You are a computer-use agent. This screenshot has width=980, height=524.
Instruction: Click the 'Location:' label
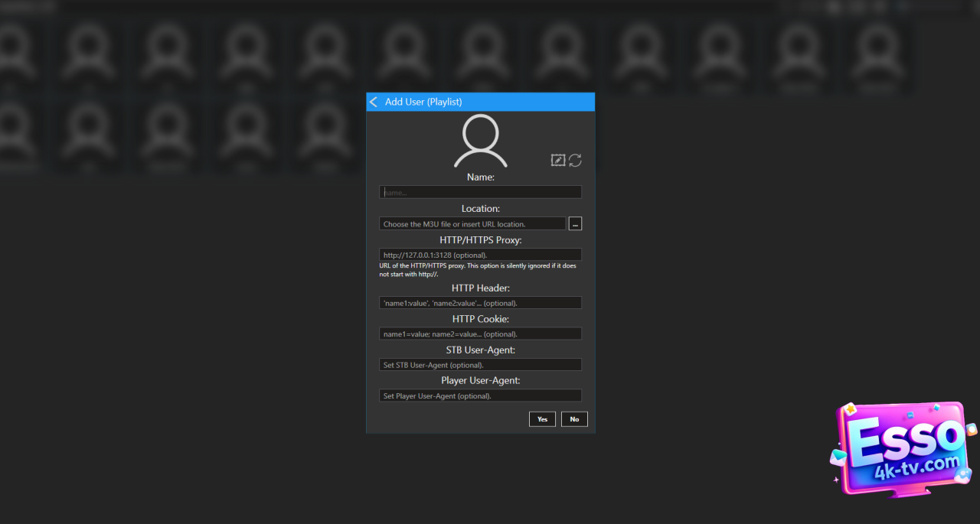(x=480, y=208)
